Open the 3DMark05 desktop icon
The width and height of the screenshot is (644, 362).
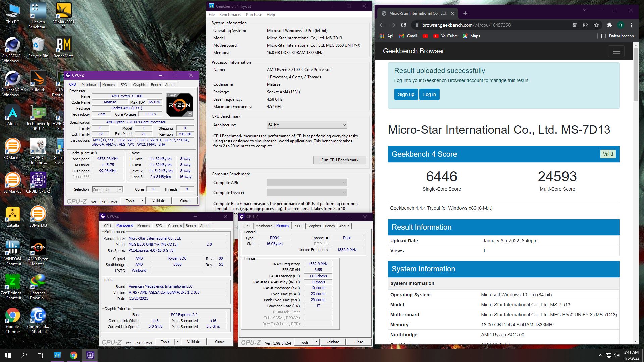pyautogui.click(x=13, y=183)
